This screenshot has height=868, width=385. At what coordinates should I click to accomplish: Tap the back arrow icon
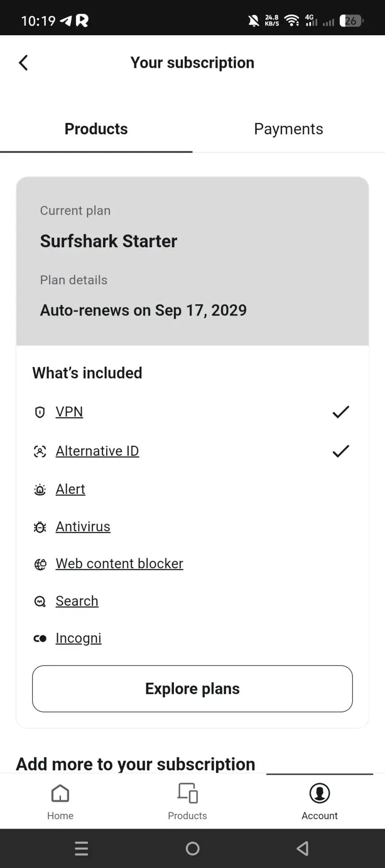23,63
